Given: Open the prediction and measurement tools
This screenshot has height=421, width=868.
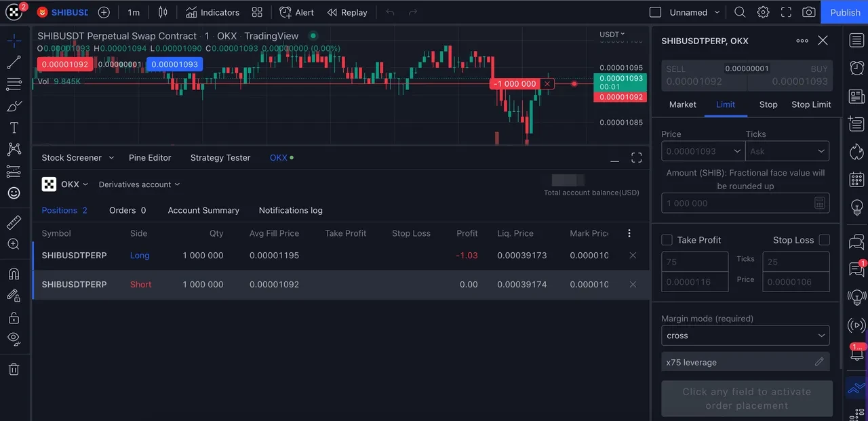Looking at the screenshot, I should click(14, 171).
